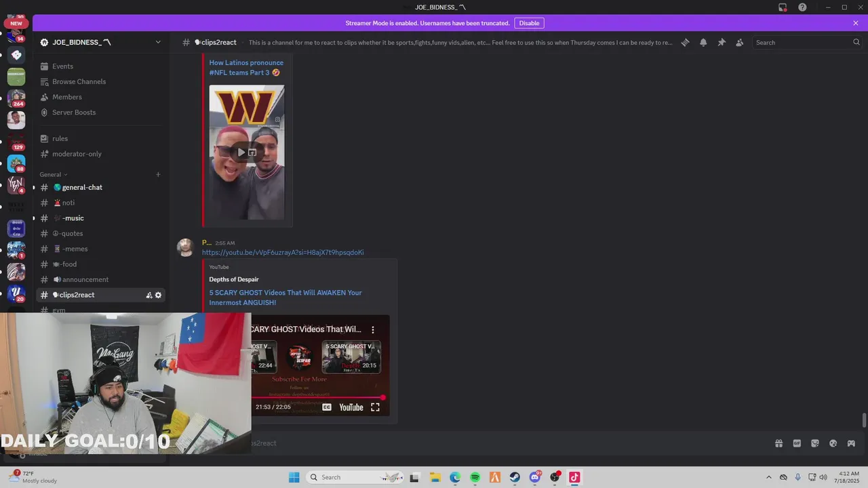Open YouTube embed three-dot menu
The image size is (868, 488).
[373, 329]
